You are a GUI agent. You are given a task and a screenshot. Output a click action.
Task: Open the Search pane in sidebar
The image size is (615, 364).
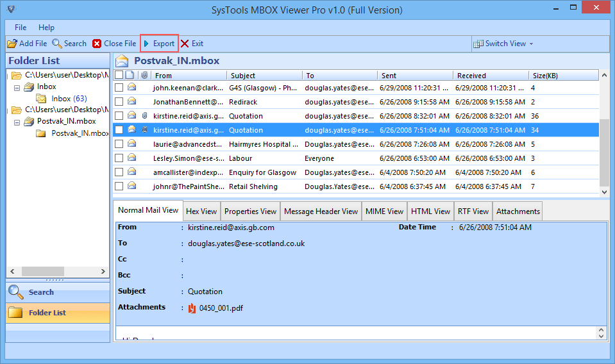coord(58,292)
